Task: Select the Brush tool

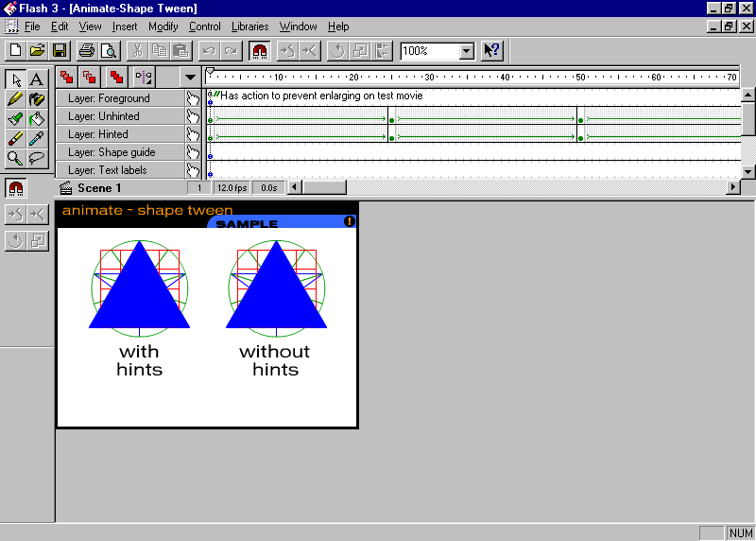Action: [16, 119]
